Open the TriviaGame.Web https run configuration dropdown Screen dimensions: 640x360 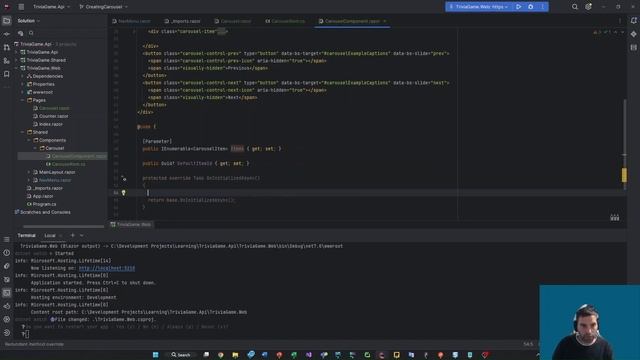pos(479,7)
